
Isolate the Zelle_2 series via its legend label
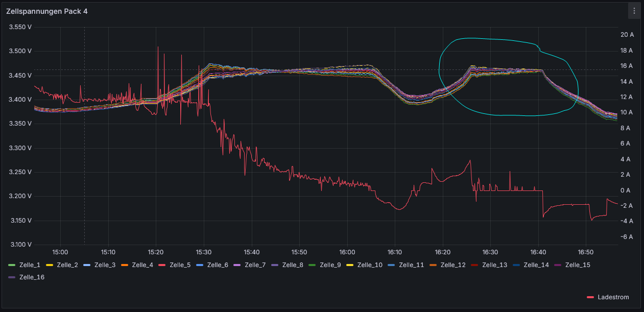(67, 265)
